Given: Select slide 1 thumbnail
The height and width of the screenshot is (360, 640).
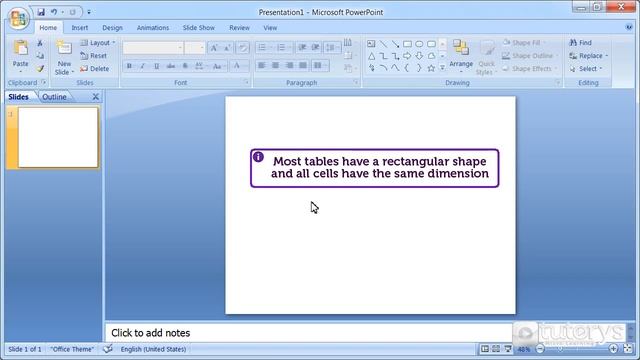Looking at the screenshot, I should 58,138.
